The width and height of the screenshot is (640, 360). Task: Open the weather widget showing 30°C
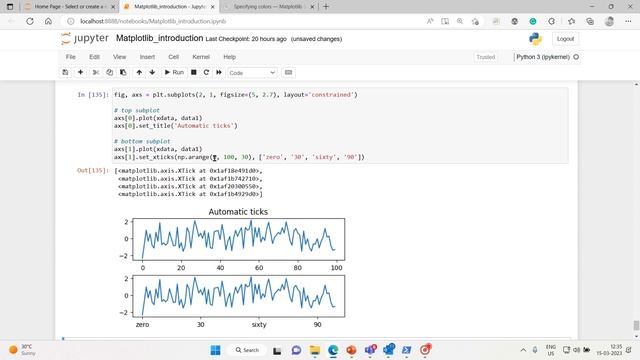(22, 350)
